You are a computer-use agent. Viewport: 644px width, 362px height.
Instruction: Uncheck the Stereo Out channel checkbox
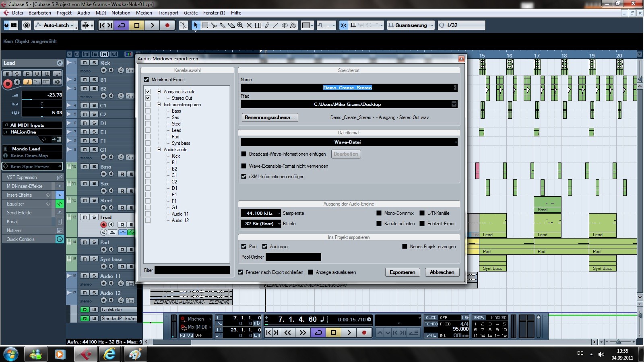click(x=148, y=98)
